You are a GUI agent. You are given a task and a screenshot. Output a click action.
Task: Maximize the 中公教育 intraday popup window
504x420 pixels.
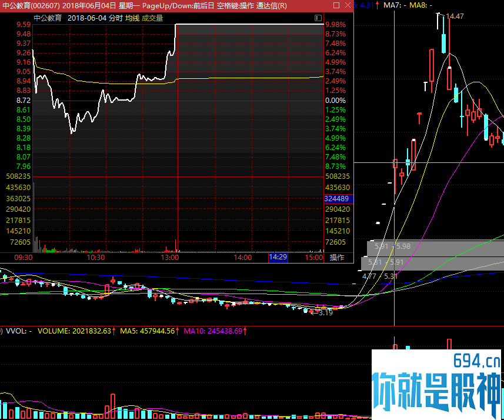point(336,5)
